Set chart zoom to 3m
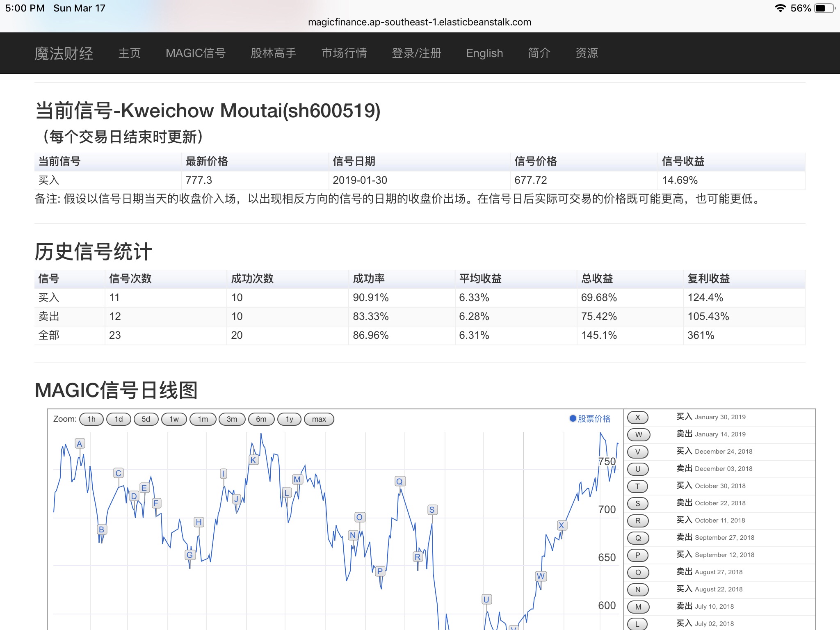The width and height of the screenshot is (840, 630). pyautogui.click(x=232, y=419)
